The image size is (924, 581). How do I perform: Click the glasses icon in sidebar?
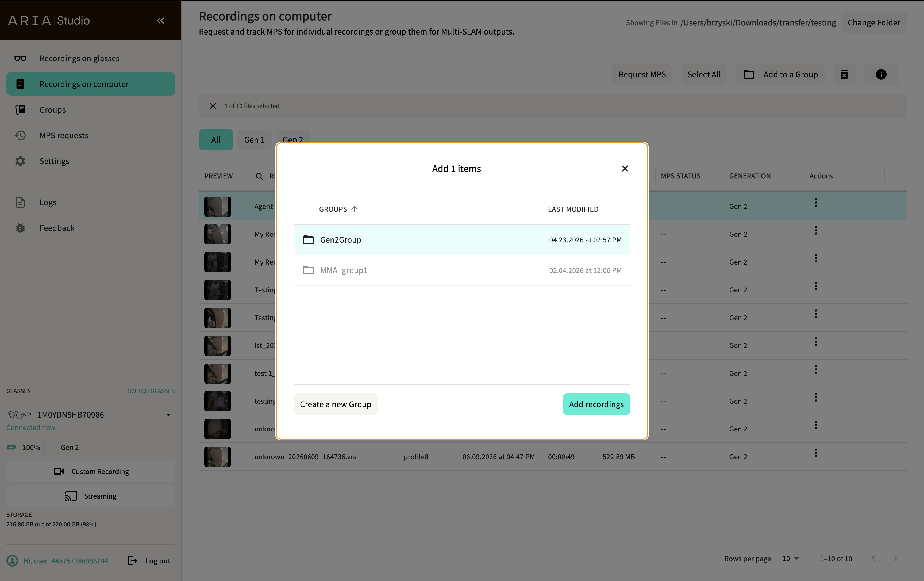click(x=20, y=58)
